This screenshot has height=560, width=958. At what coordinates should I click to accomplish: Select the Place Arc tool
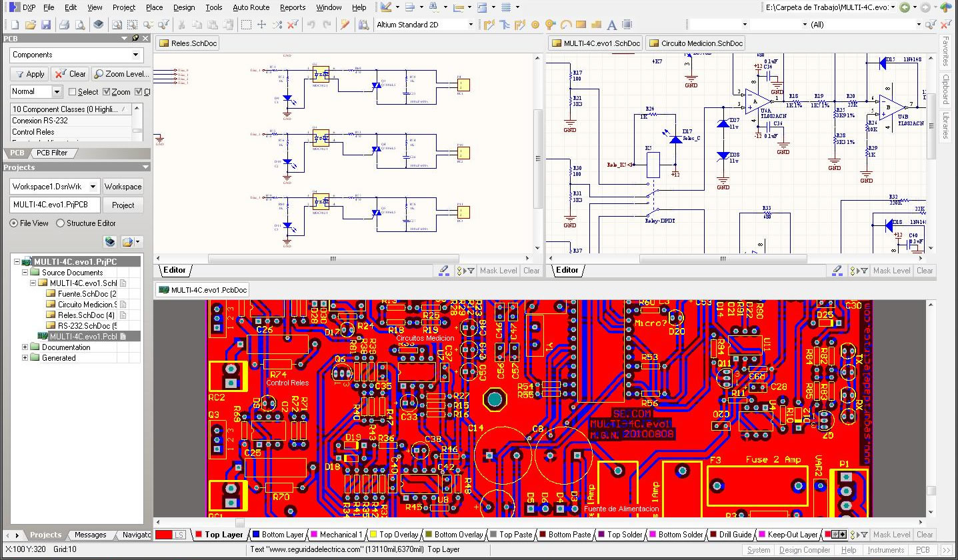point(565,25)
